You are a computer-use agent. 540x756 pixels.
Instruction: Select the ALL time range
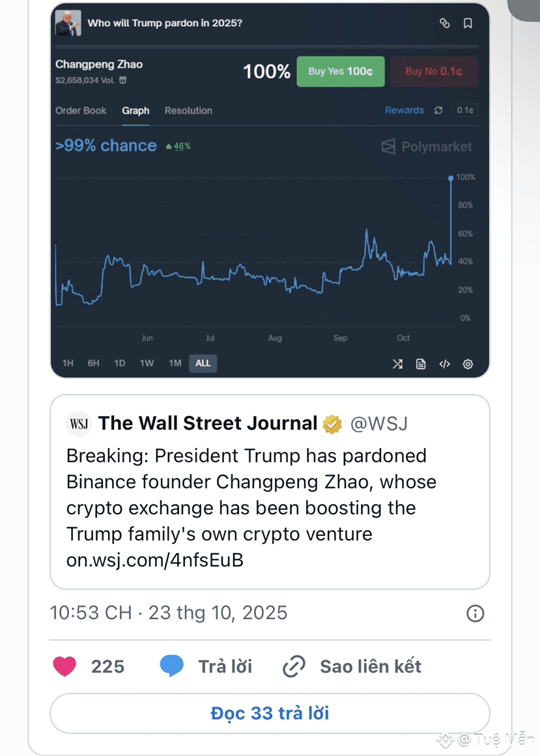click(x=203, y=363)
